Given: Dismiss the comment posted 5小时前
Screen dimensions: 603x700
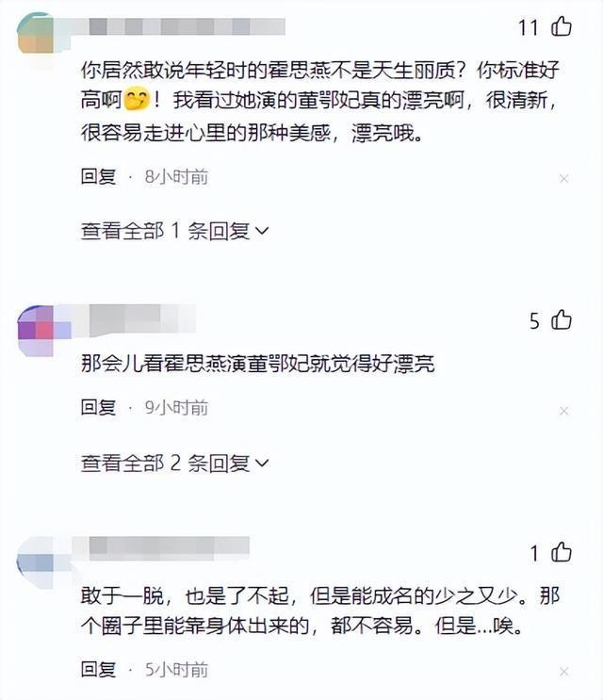Looking at the screenshot, I should [x=563, y=672].
